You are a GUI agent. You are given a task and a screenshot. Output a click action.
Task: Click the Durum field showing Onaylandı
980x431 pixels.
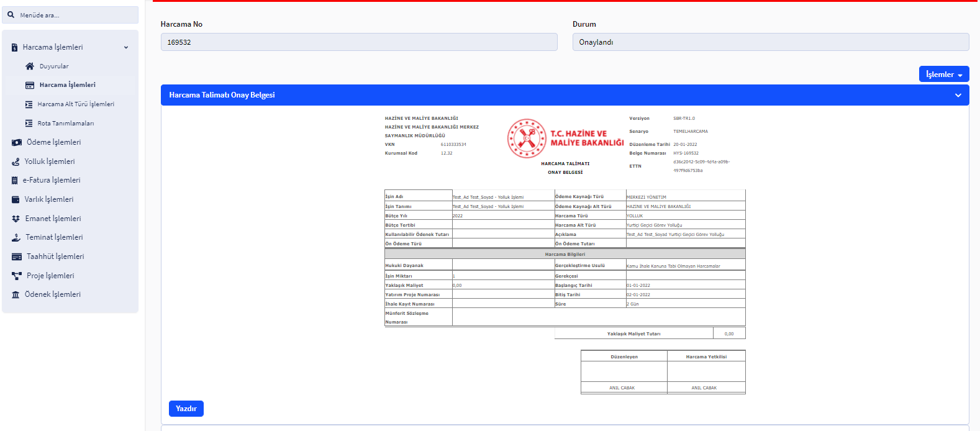[x=770, y=42]
